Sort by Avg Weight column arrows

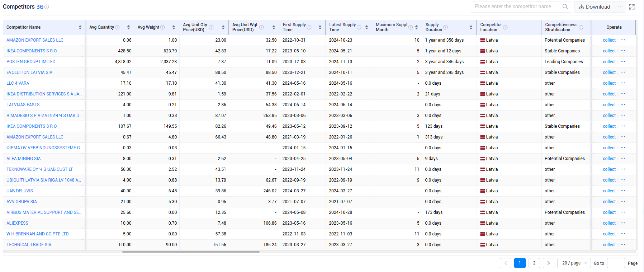pyautogui.click(x=174, y=27)
